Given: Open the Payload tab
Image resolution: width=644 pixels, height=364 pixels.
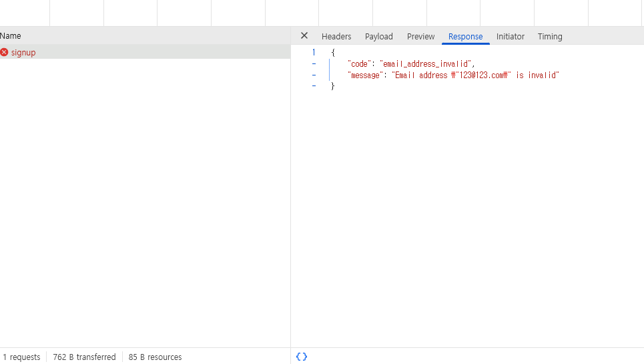Looking at the screenshot, I should pos(379,37).
